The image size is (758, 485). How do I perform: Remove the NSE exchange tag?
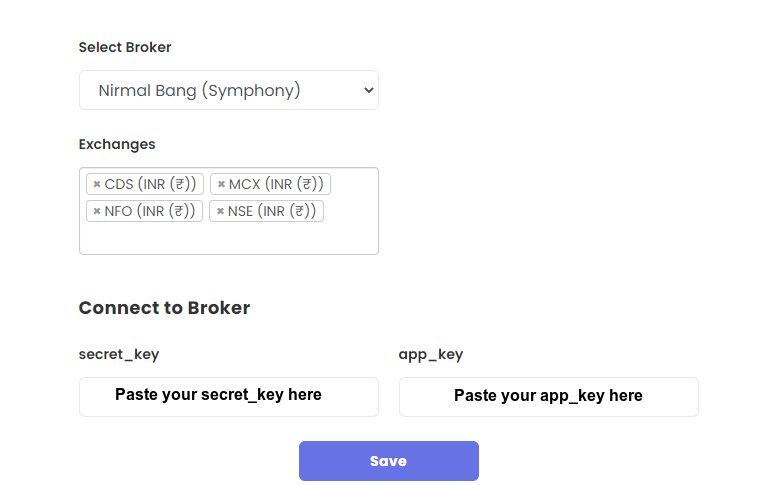coord(220,211)
